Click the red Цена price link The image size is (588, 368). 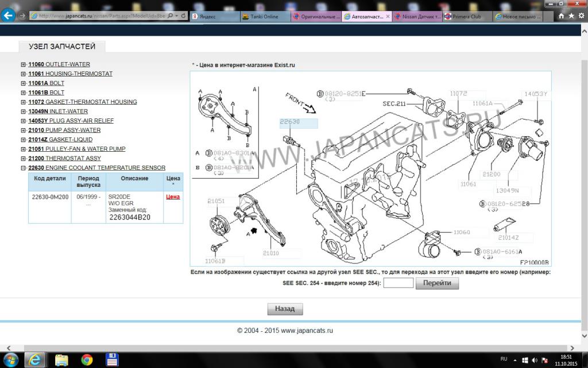tap(173, 197)
